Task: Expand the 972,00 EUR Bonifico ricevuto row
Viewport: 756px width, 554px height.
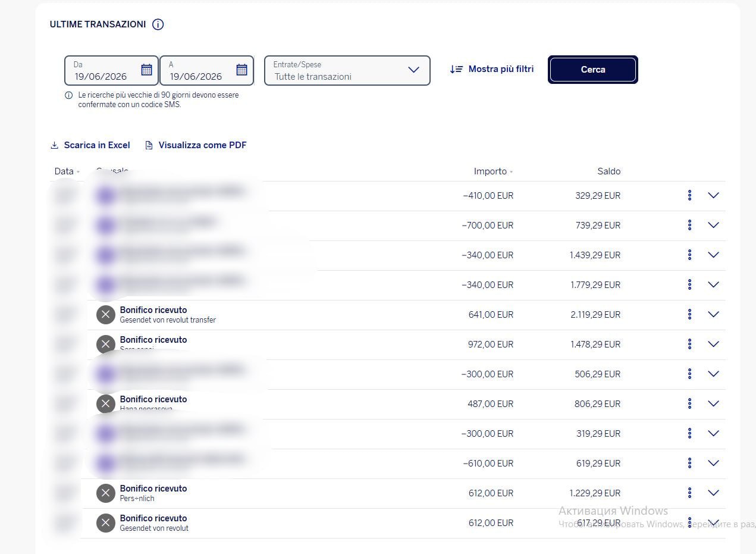Action: tap(714, 344)
